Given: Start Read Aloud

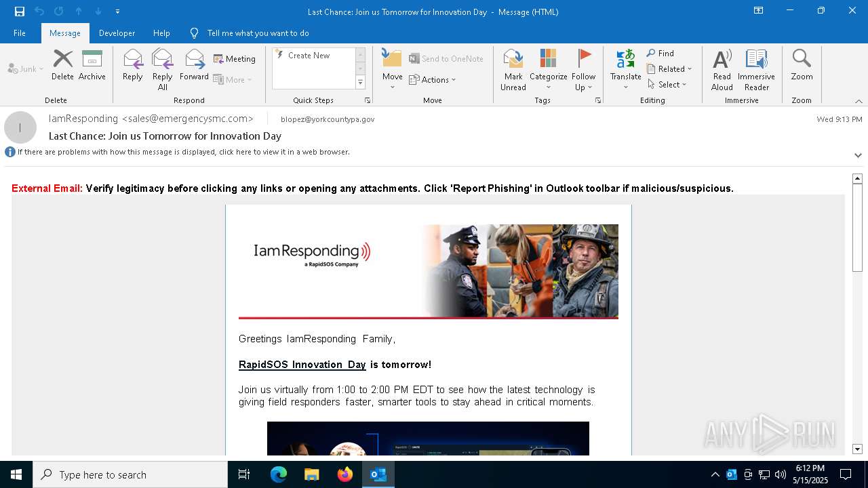Looking at the screenshot, I should point(722,70).
